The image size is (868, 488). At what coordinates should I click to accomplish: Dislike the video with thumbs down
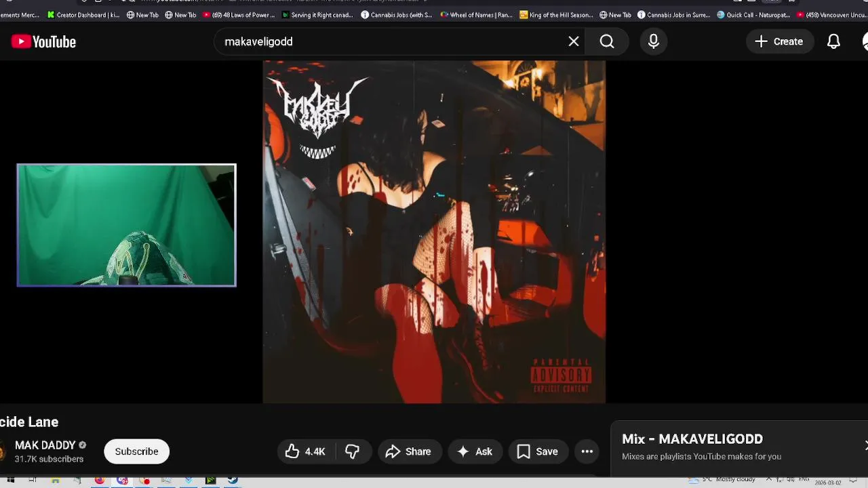[353, 451]
